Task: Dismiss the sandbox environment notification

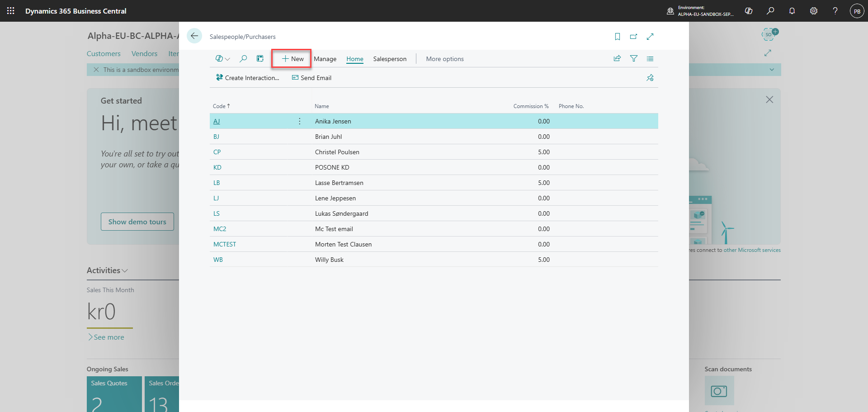Action: [96, 70]
